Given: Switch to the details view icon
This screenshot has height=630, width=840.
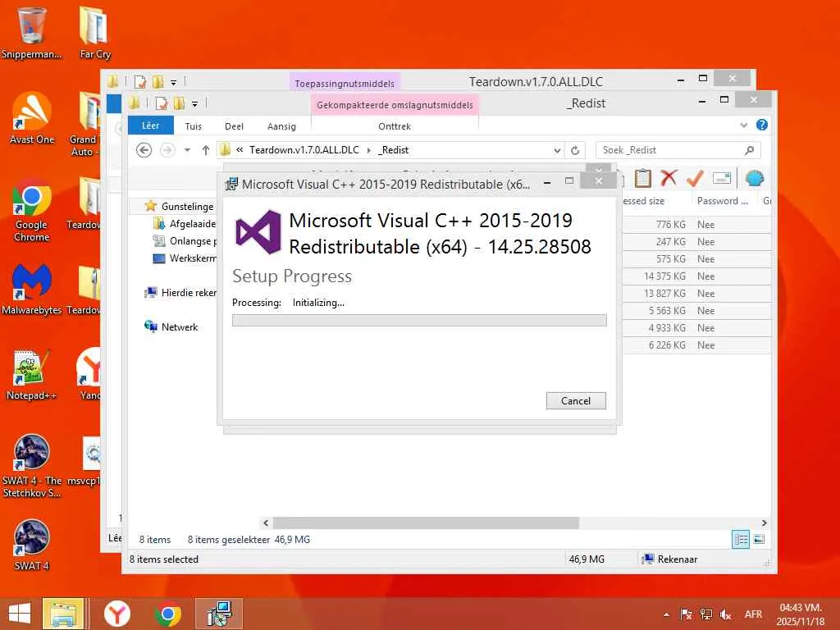Looking at the screenshot, I should pos(741,540).
